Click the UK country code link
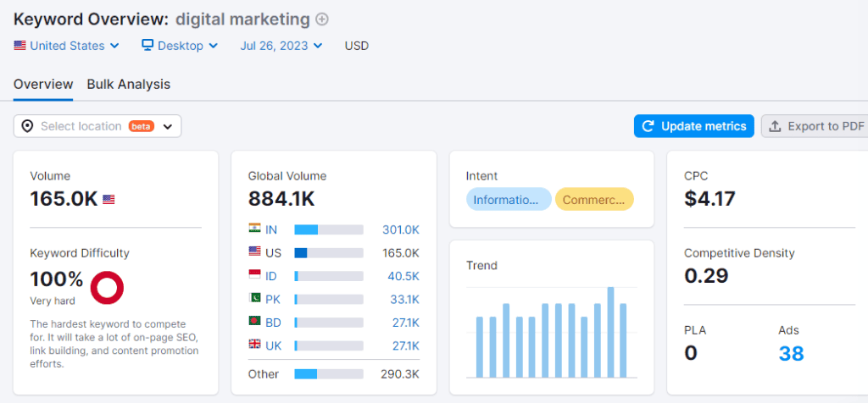This screenshot has height=403, width=868. (x=274, y=346)
